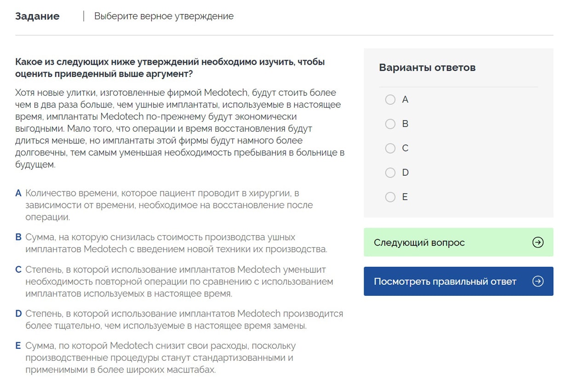Click the blue B marker beside answer option B
568x392 pixels.
pyautogui.click(x=18, y=236)
